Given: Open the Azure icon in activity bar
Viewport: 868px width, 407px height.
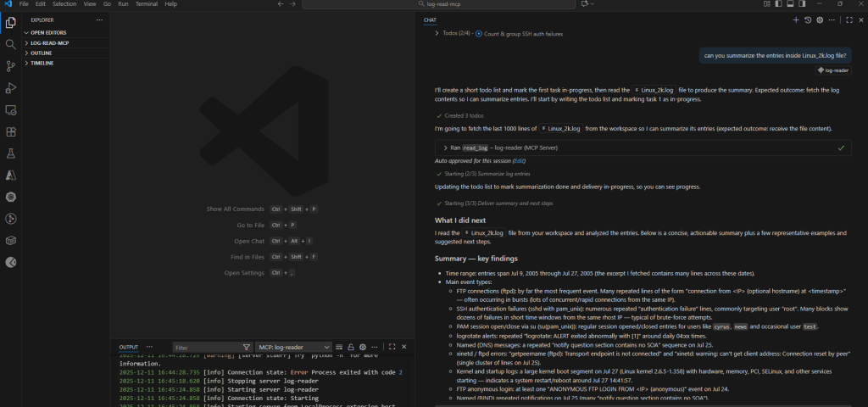Looking at the screenshot, I should [x=10, y=175].
